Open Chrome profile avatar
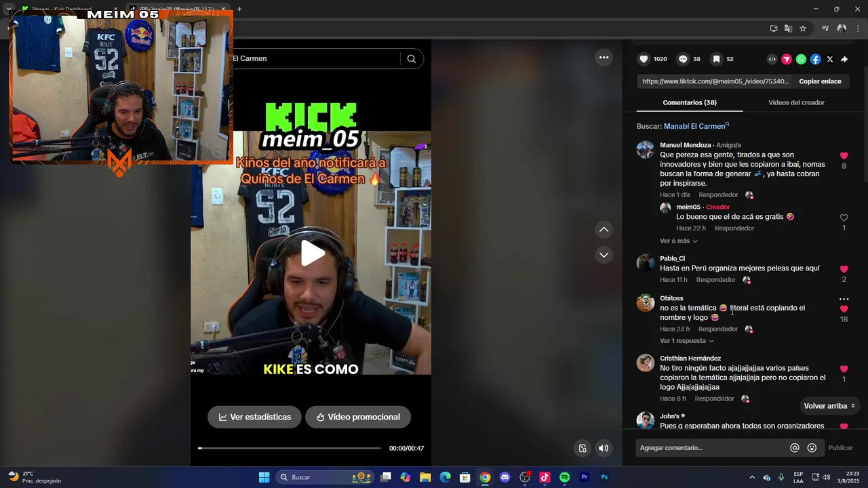Image resolution: width=868 pixels, height=488 pixels. (x=842, y=28)
